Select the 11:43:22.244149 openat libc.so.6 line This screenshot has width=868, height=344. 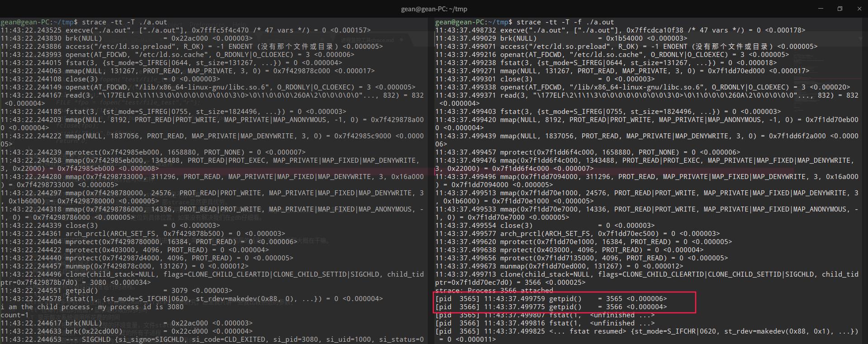pos(208,87)
